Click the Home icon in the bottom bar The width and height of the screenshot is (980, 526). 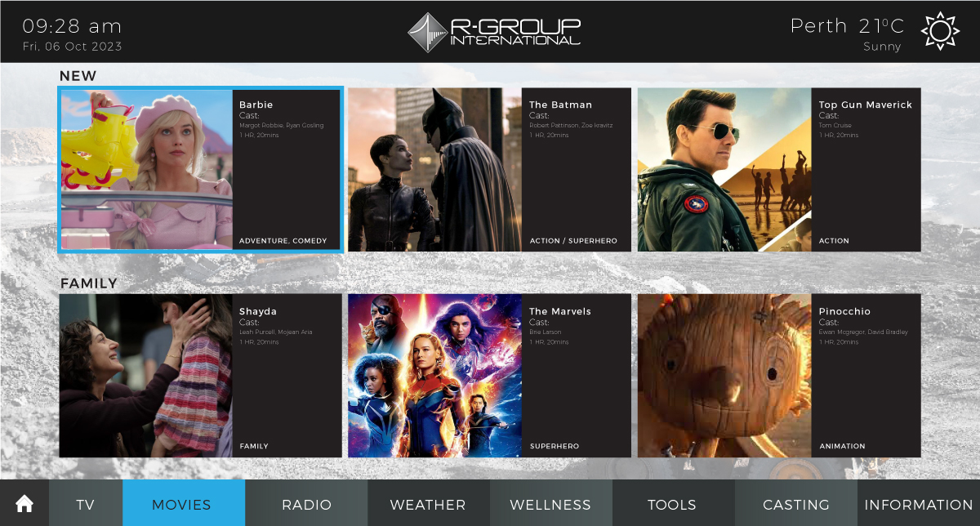[24, 503]
